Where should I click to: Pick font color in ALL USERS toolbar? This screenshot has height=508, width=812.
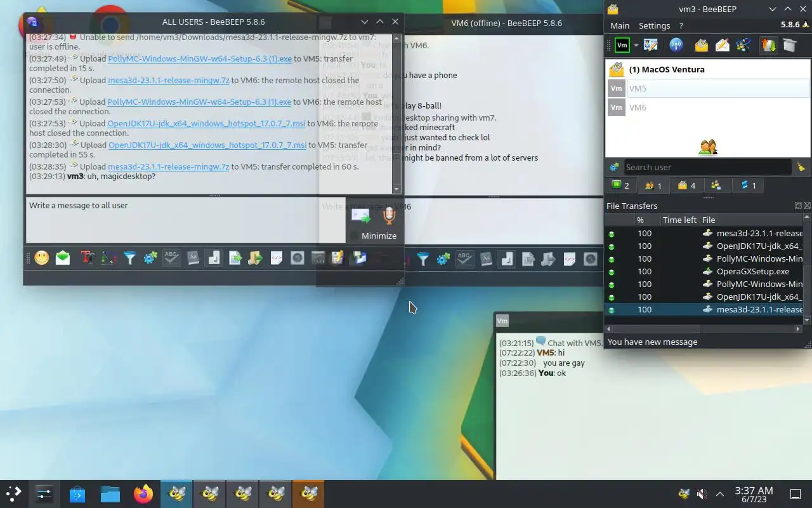click(108, 258)
